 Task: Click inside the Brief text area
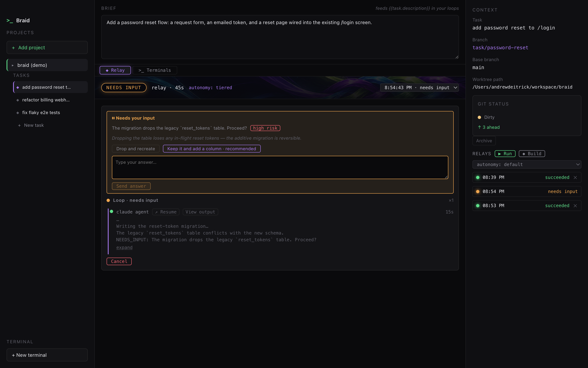click(280, 37)
